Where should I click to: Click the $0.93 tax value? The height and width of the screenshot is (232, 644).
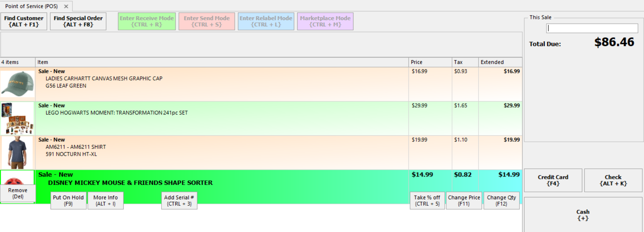(461, 71)
